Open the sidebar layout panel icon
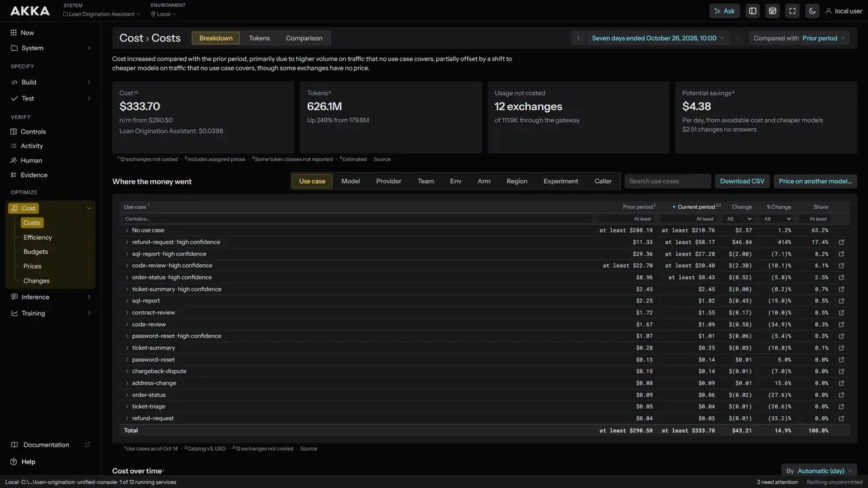Viewport: 868px width, 488px height. click(753, 11)
